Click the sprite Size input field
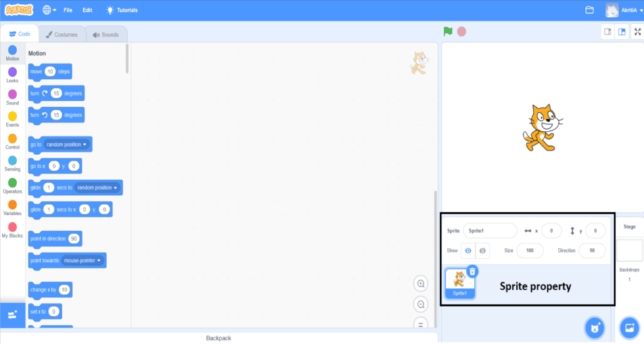Viewport: 644px width, 344px height. pyautogui.click(x=530, y=251)
